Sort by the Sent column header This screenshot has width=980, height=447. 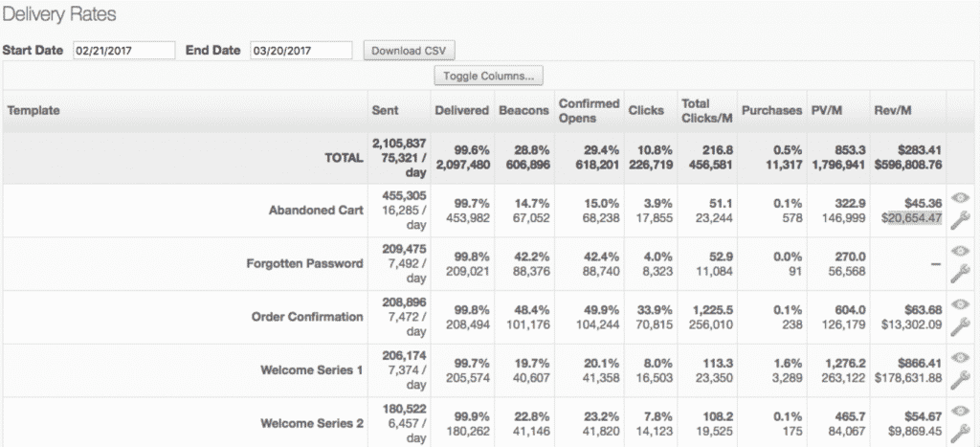click(x=385, y=111)
